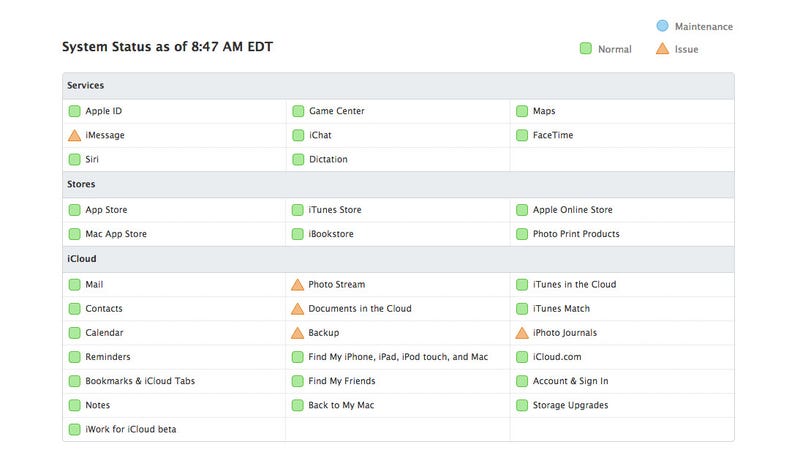Click the green status icon beside iTunes Store

pos(297,210)
